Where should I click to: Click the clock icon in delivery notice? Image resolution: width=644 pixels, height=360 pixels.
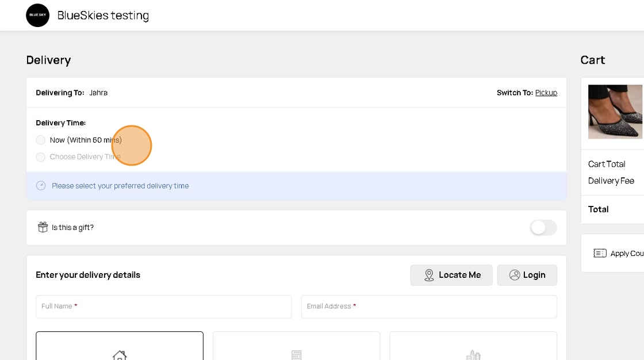click(x=41, y=186)
